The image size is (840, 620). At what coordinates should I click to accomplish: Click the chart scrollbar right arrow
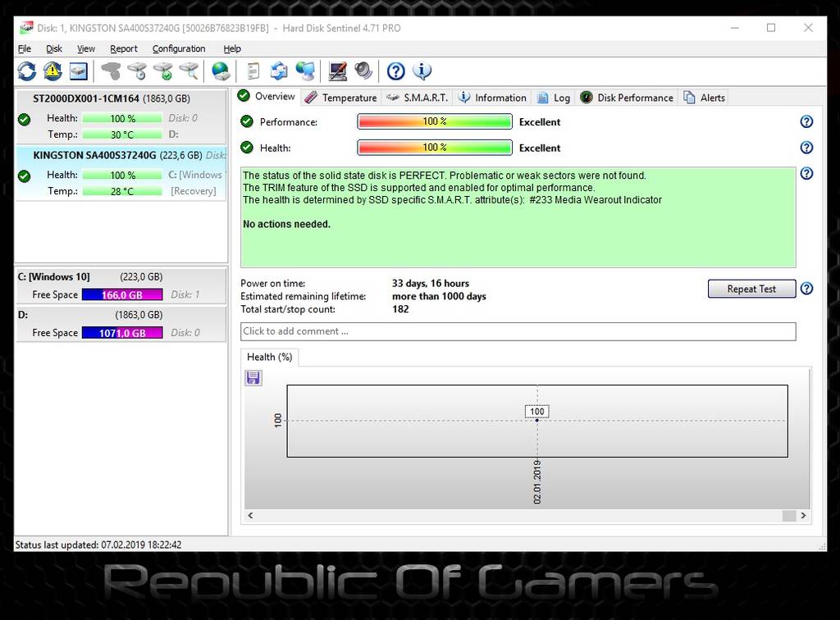[x=803, y=516]
